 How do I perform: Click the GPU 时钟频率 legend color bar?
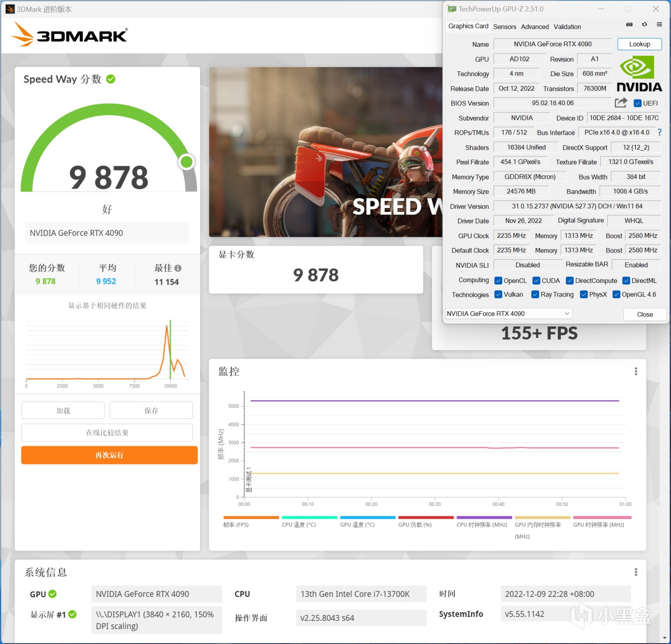(x=603, y=518)
